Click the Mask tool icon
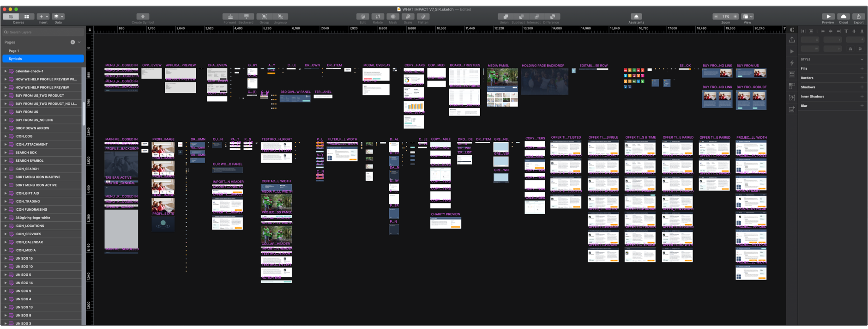Screen dimensions: 868x329 pos(393,17)
